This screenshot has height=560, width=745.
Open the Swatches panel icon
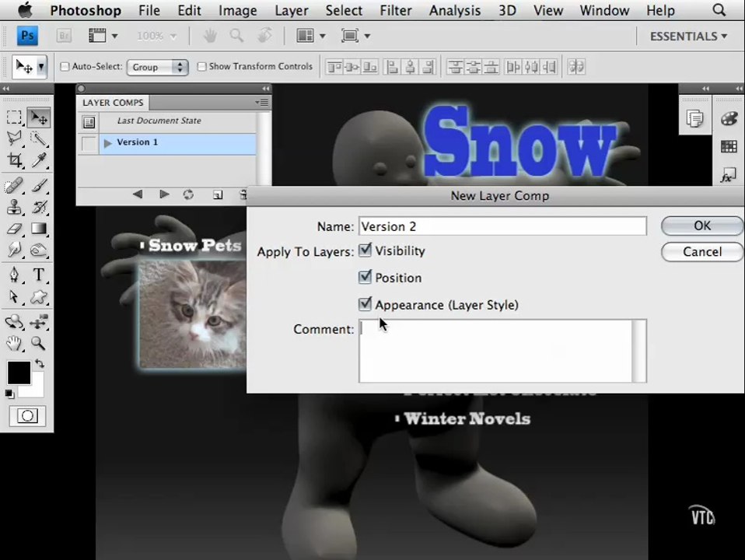[x=729, y=146]
